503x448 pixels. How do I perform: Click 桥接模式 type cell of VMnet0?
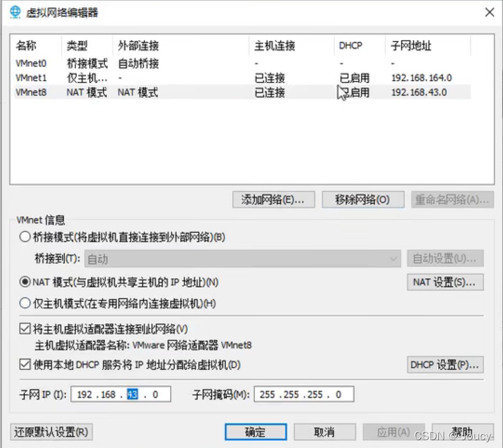pyautogui.click(x=87, y=63)
